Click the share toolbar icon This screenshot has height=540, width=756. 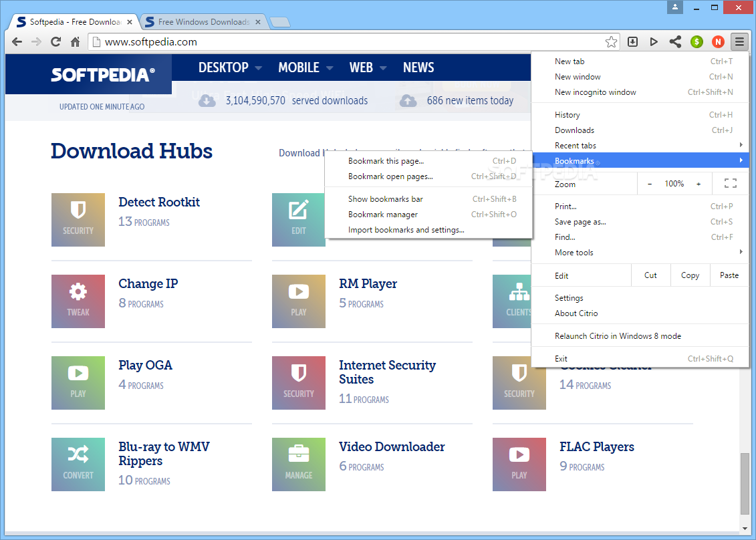tap(675, 42)
